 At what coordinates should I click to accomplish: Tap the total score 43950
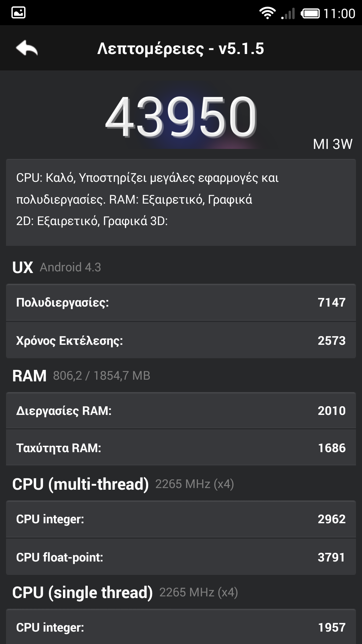(x=181, y=117)
